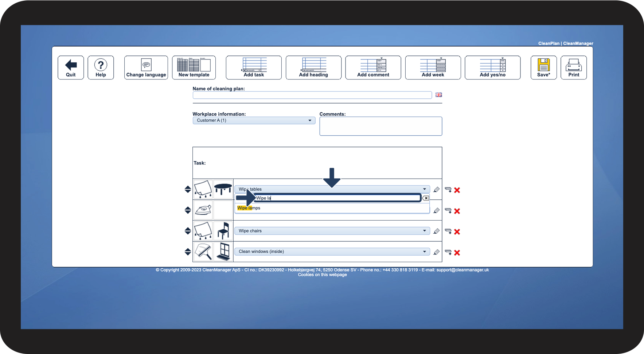Move the iron task row down
Screen dimensions: 644x354
[x=188, y=212]
